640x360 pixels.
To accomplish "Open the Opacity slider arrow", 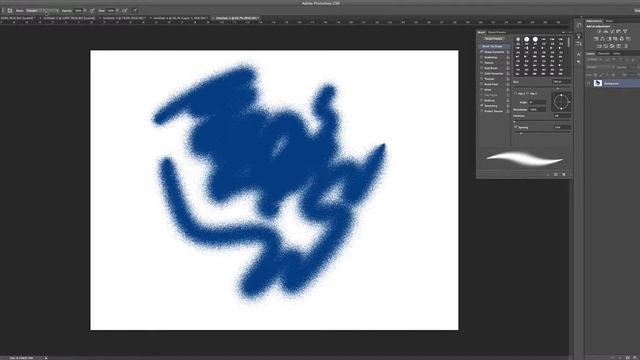I will click(85, 11).
